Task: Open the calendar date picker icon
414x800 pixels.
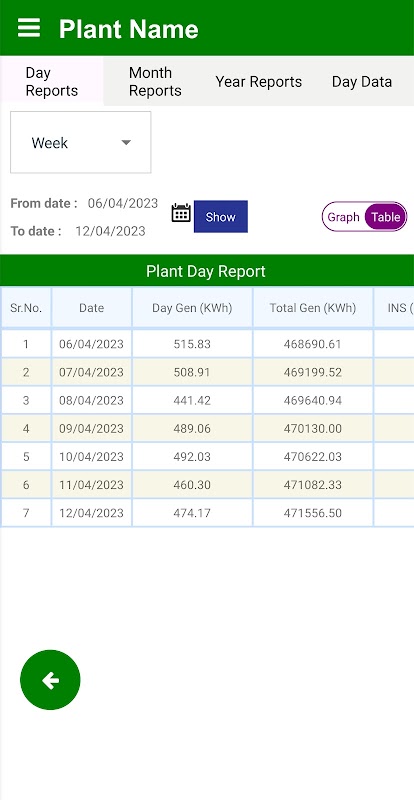Action: point(181,213)
